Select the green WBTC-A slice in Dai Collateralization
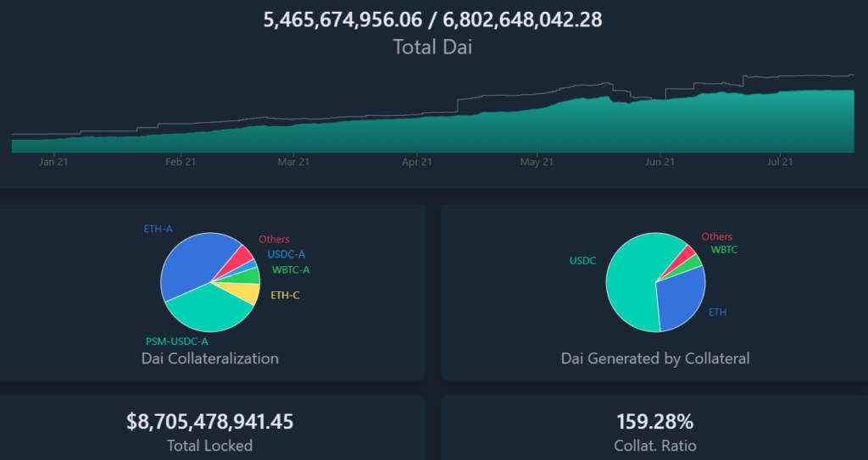Screen dimensions: 868x460 (251, 275)
